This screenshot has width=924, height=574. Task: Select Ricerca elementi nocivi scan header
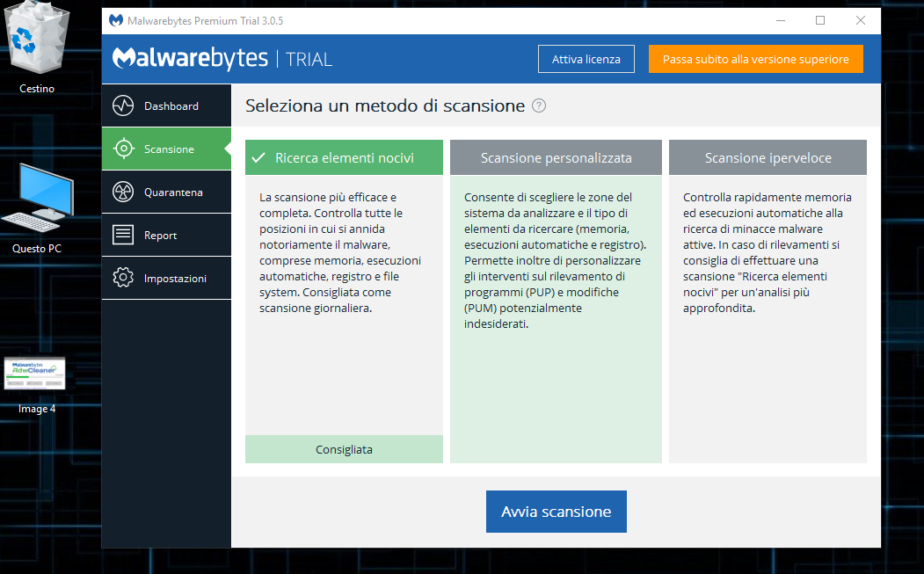(344, 157)
